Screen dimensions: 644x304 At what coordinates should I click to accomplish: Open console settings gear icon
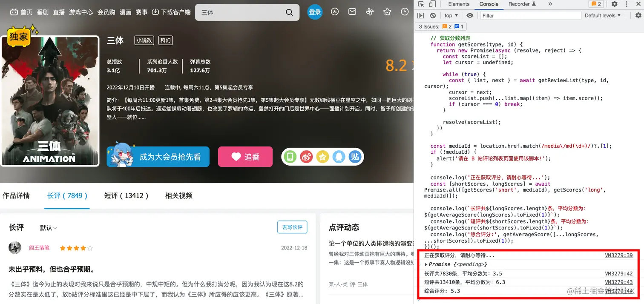(x=638, y=15)
